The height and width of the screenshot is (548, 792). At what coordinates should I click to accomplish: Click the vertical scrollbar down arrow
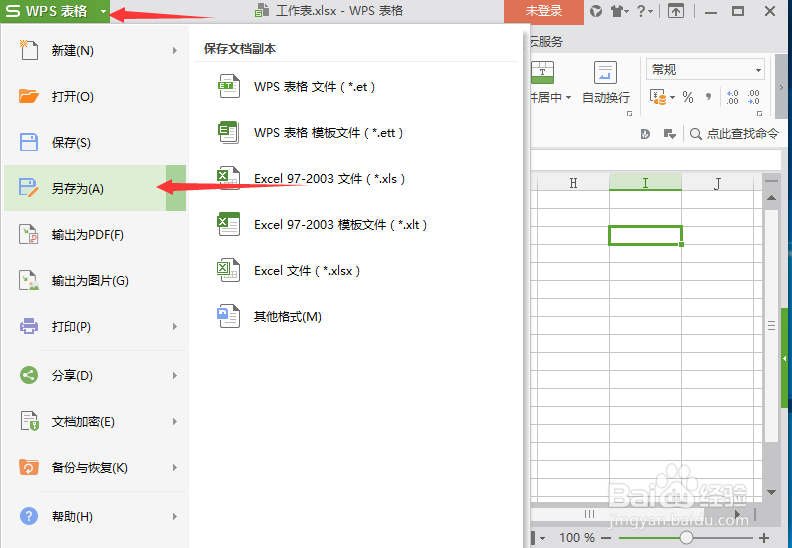coord(771,492)
